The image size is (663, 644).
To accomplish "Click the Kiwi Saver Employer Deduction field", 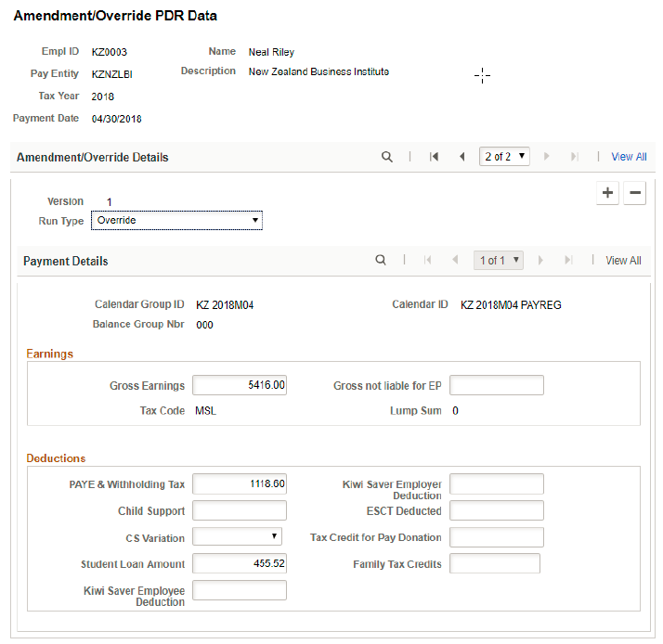I will point(497,483).
